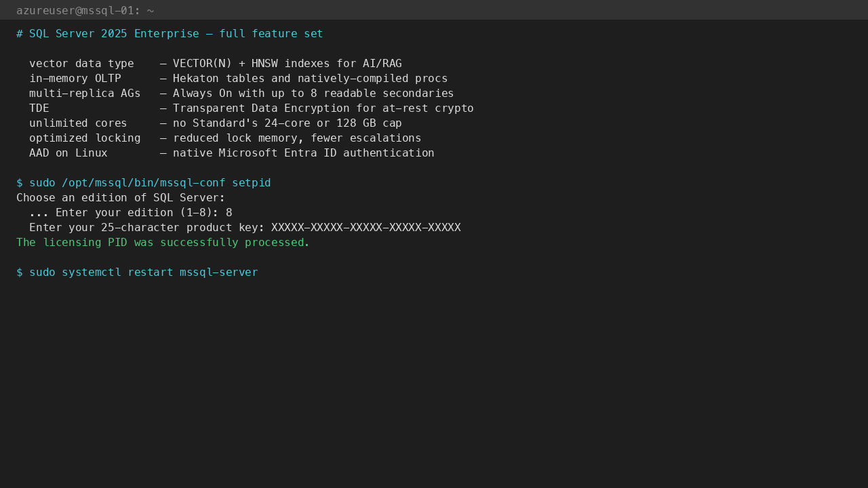Click the 'unlimited cores' feature row
This screenshot has width=868, height=488.
[x=216, y=123]
